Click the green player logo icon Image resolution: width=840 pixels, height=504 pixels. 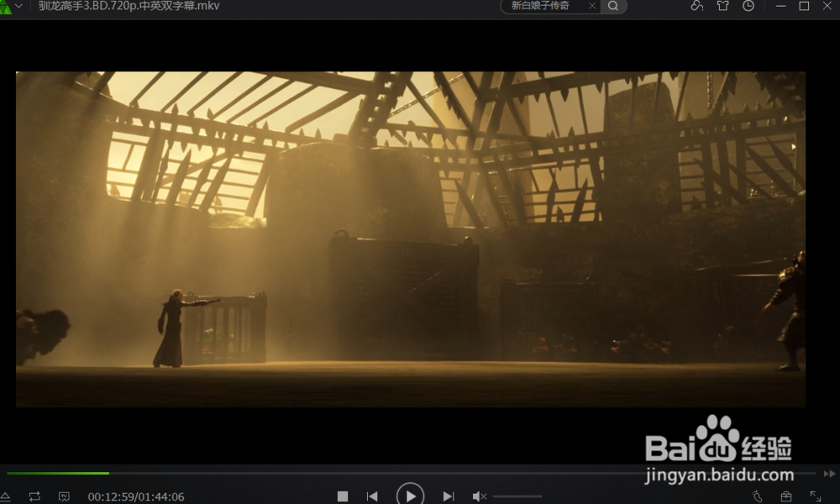(x=5, y=7)
